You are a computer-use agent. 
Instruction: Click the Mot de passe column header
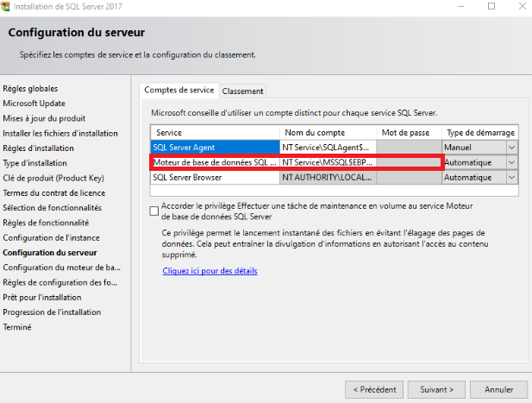(x=409, y=132)
